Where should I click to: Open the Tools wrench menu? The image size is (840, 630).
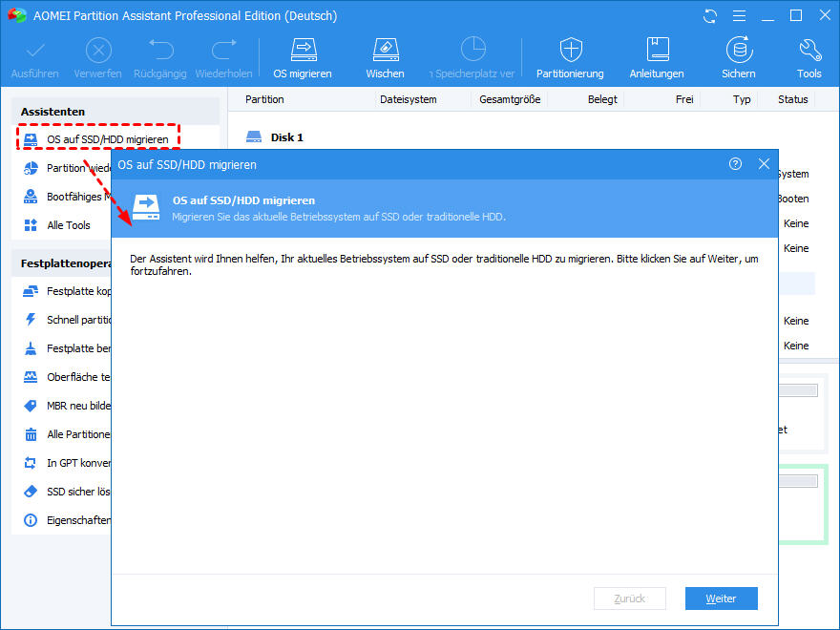tap(808, 58)
